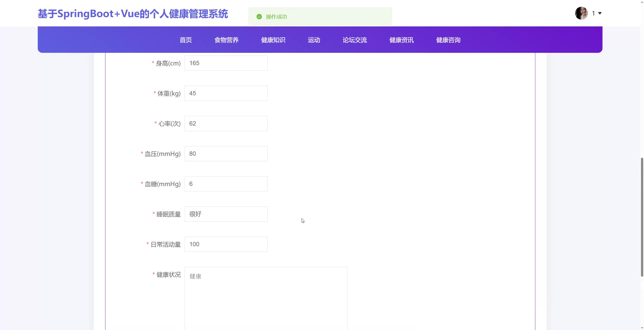Click the 血压(mmHg) input field

(226, 154)
